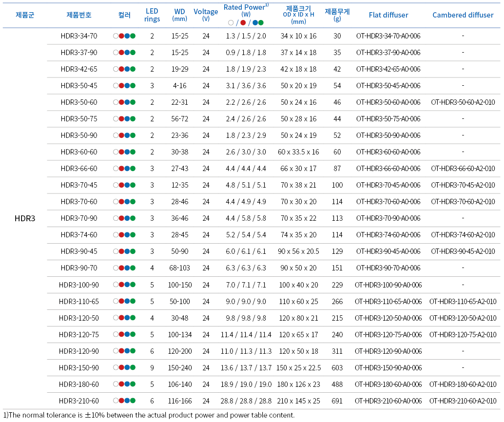The height and width of the screenshot is (422, 504).
Task: Open cambered diffuser OT-HDR3-74-60-A2-010
Action: point(463,235)
